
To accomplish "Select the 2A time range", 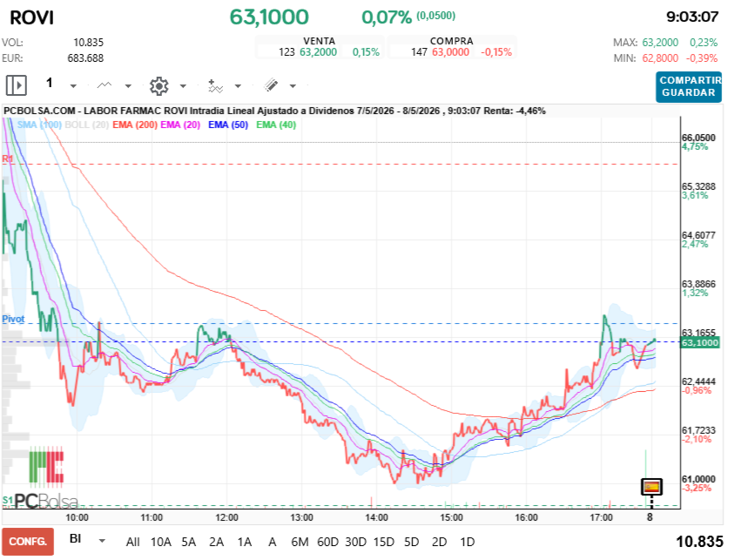I will click(x=216, y=543).
